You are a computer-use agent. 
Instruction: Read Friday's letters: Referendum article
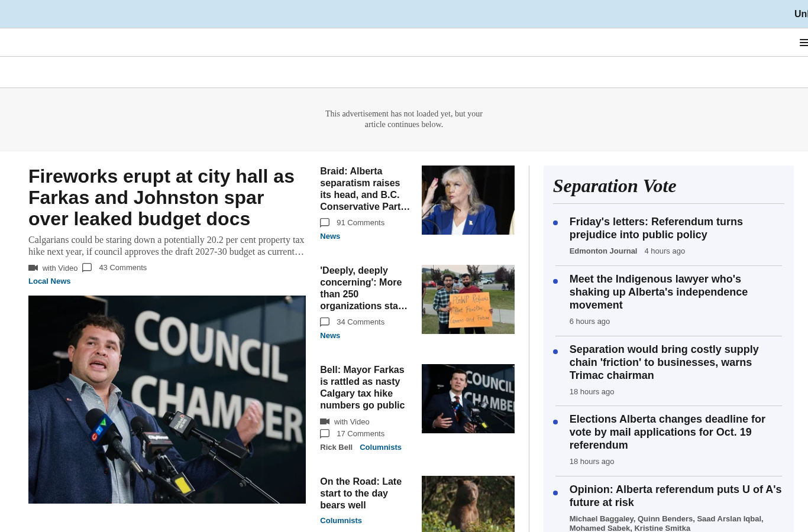pos(656,228)
